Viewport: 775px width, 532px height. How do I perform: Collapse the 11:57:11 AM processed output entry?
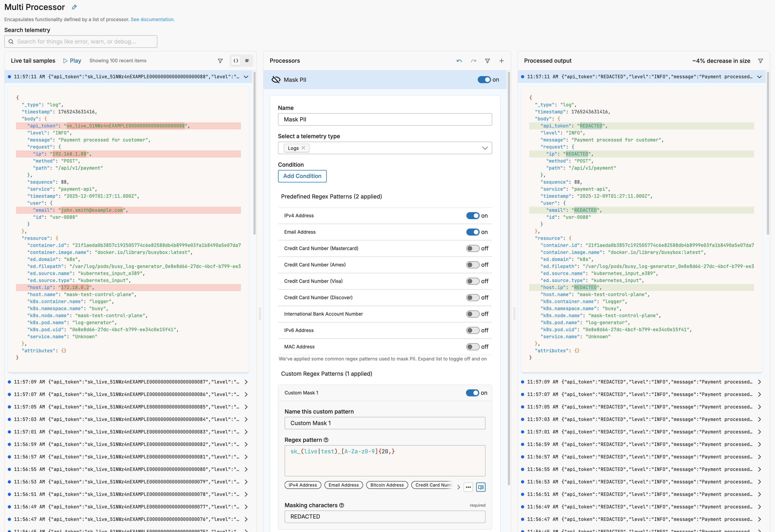759,77
